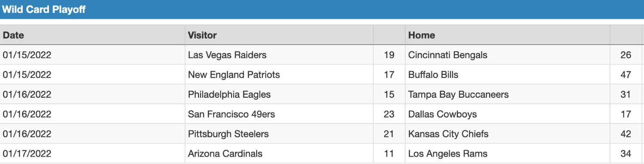Click the Visitor column header
644x164 pixels.
click(202, 35)
